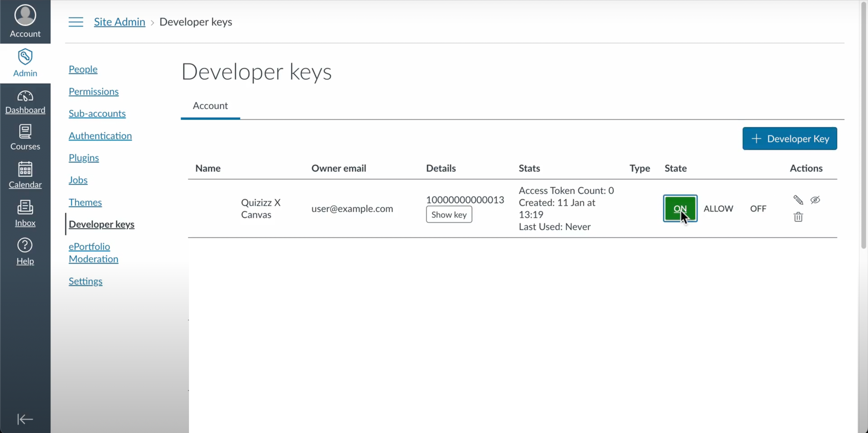
Task: Select the Account tab
Action: tap(210, 106)
